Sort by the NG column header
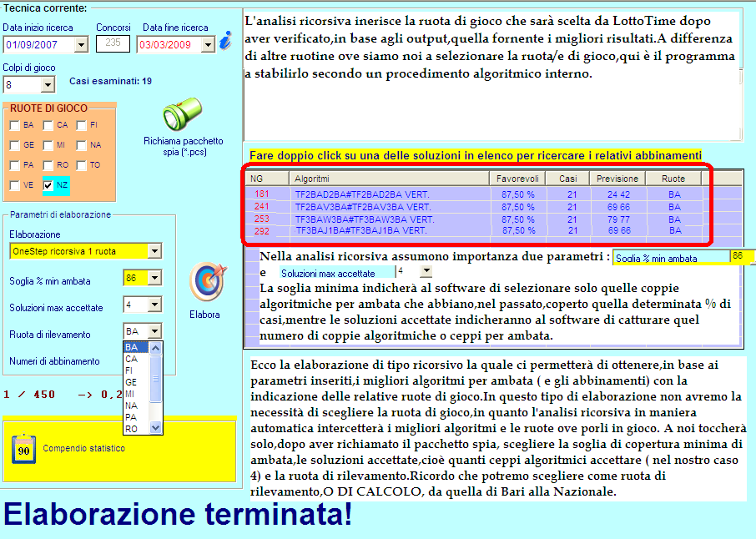 [267, 179]
